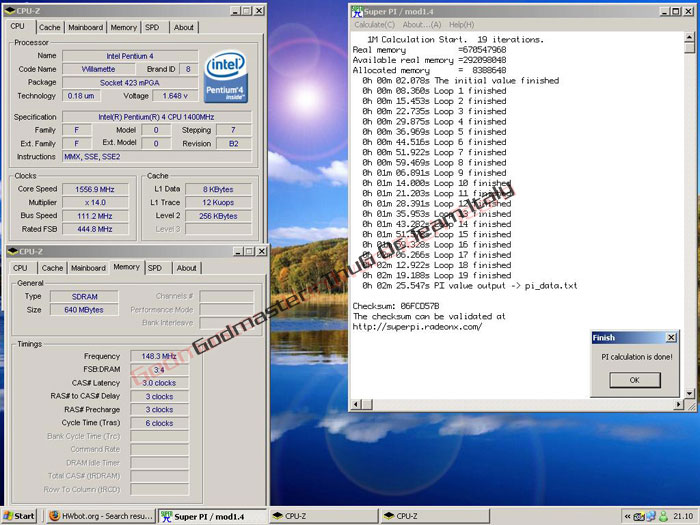The width and height of the screenshot is (700, 525).
Task: Open Help(H) menu in Super PI
Action: coord(462,25)
